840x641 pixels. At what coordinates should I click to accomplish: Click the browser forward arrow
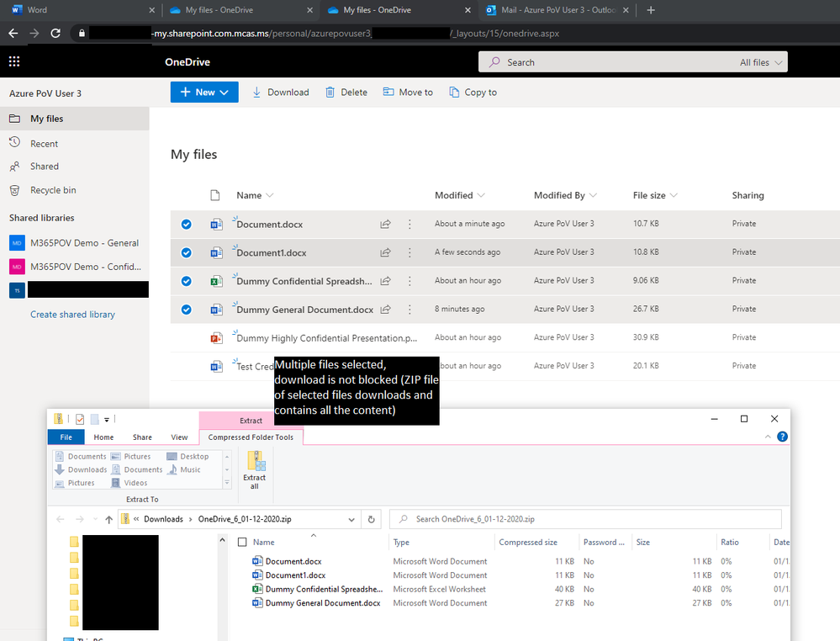point(34,34)
